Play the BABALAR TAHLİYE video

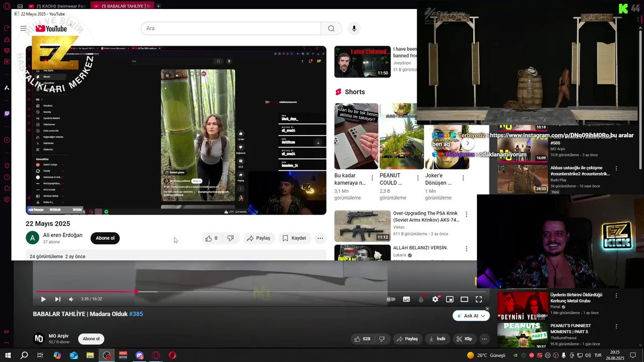43,299
